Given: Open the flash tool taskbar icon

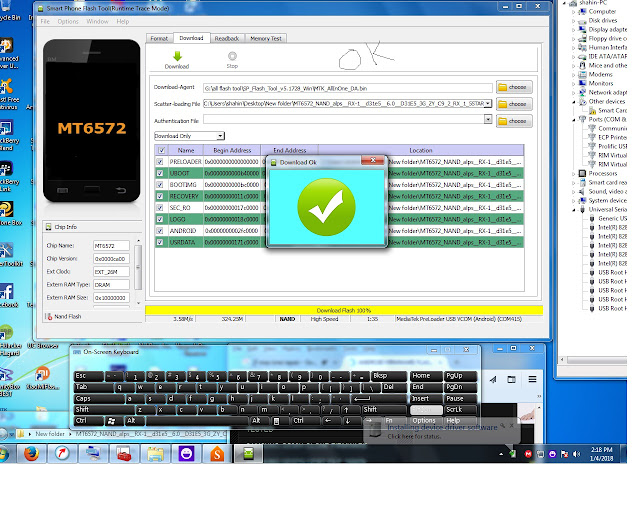Looking at the screenshot, I should click(248, 454).
